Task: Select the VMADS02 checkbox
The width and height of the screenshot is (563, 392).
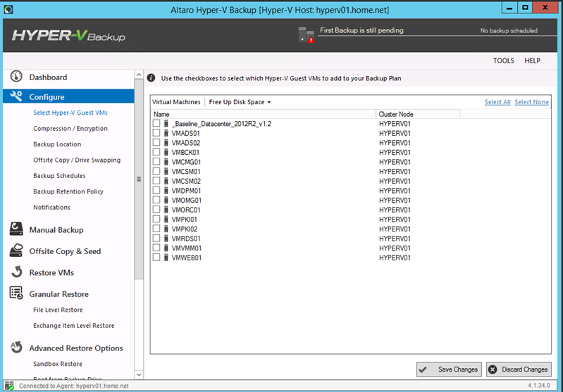Action: [x=156, y=142]
